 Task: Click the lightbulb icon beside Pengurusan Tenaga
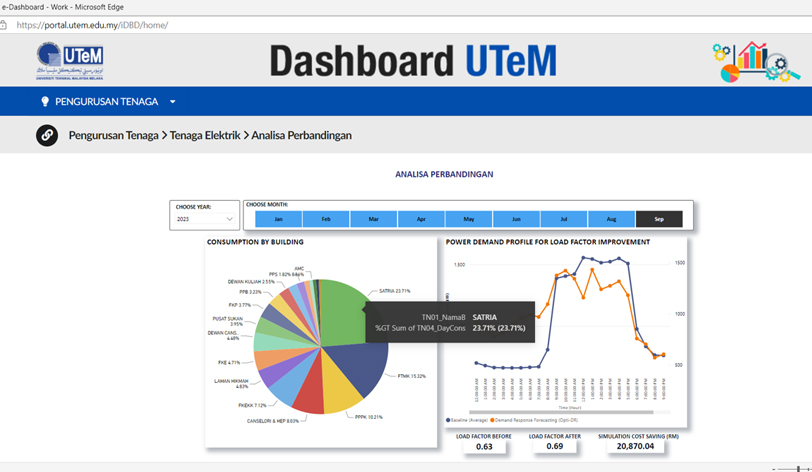tap(45, 102)
